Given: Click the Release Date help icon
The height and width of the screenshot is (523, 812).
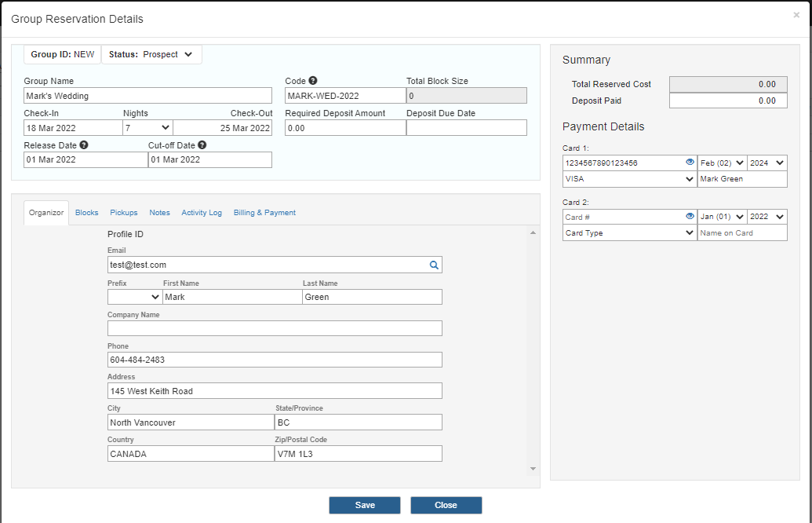Looking at the screenshot, I should click(x=84, y=145).
